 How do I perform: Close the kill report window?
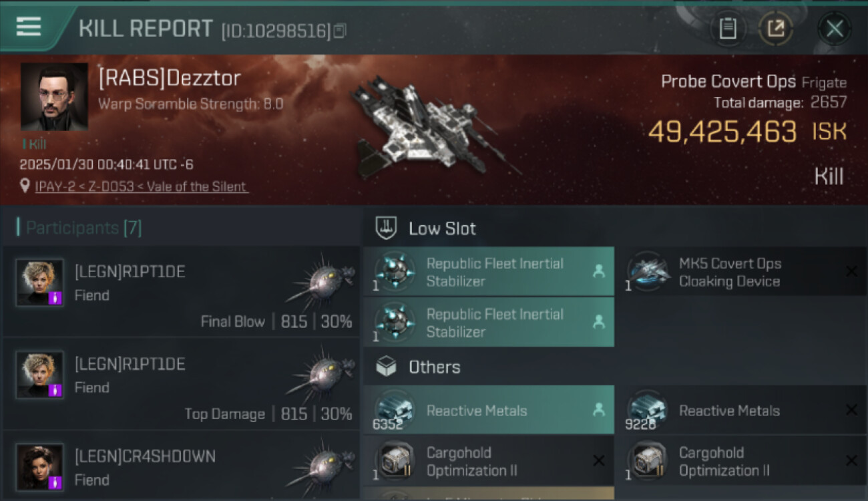835,29
